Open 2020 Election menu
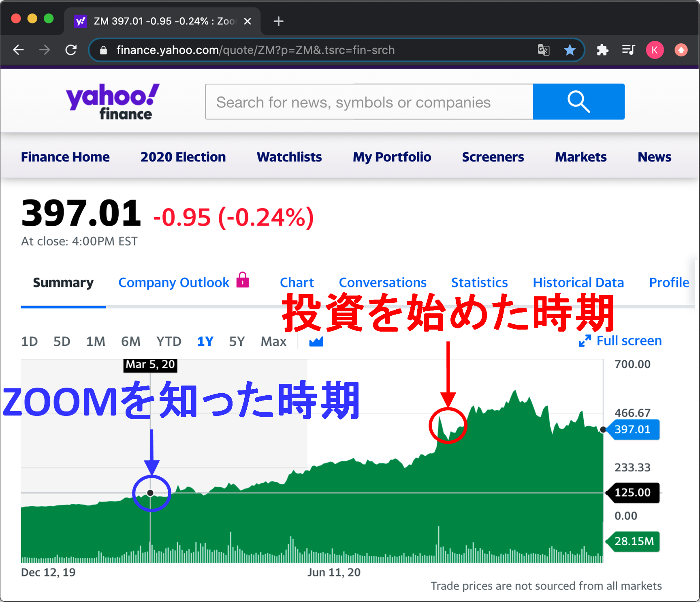 click(x=183, y=157)
